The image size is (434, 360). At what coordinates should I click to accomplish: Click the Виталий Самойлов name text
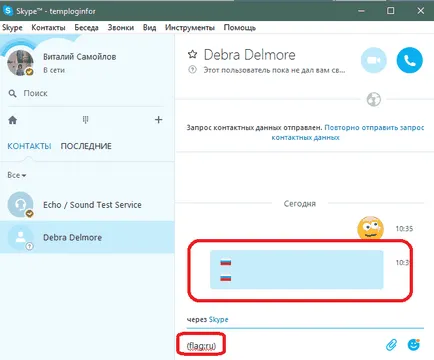pyautogui.click(x=80, y=57)
